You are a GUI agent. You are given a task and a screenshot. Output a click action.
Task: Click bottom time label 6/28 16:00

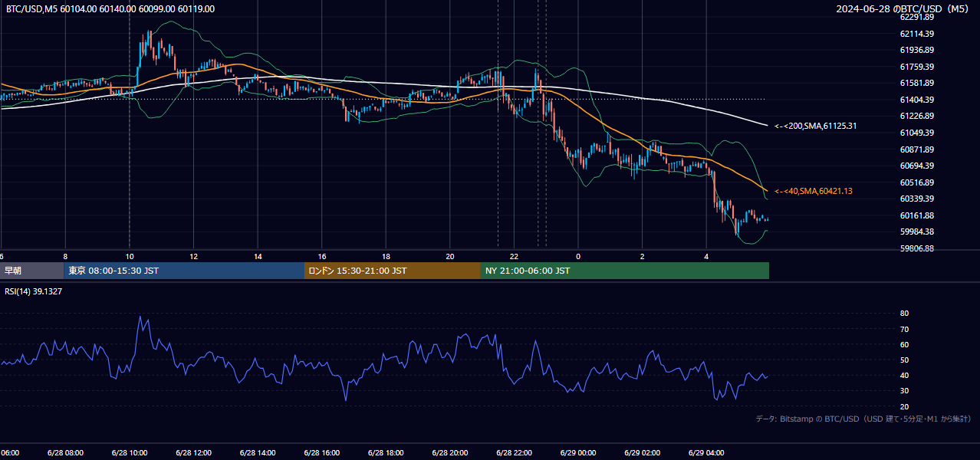[321, 452]
